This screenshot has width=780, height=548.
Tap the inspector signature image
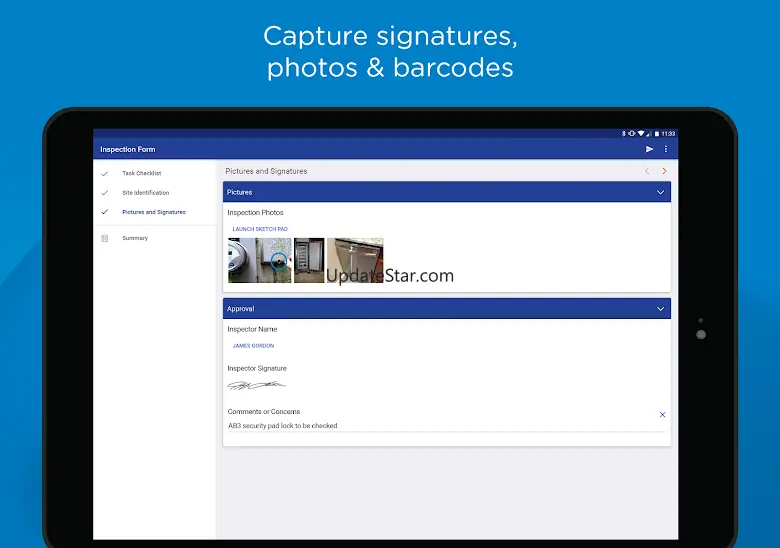coord(256,385)
